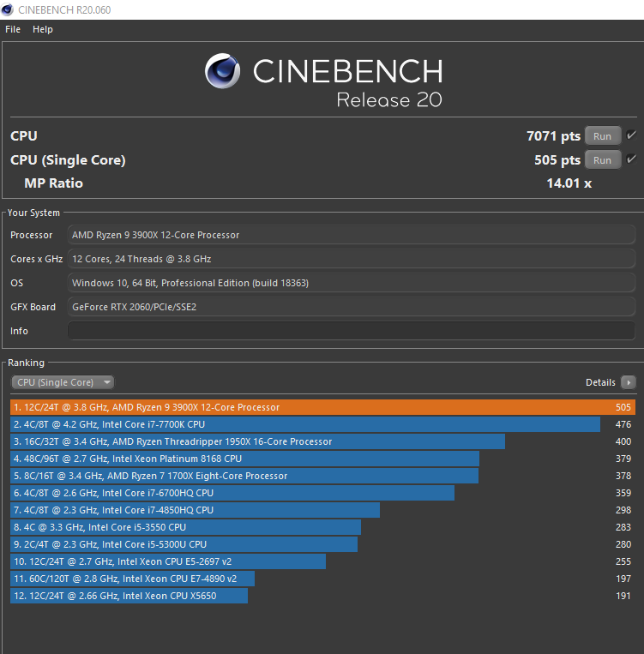This screenshot has width=644, height=654.
Task: Toggle the CPU test checkbox
Action: click(631, 135)
